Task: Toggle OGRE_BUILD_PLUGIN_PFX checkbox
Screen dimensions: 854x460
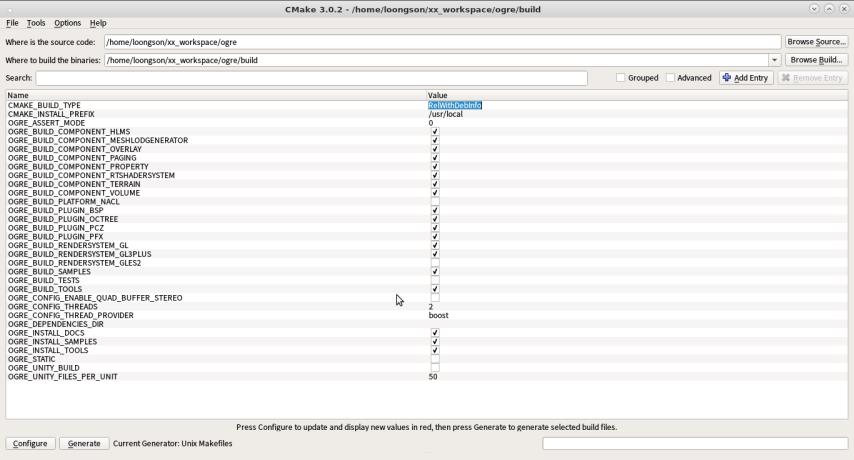Action: [435, 237]
